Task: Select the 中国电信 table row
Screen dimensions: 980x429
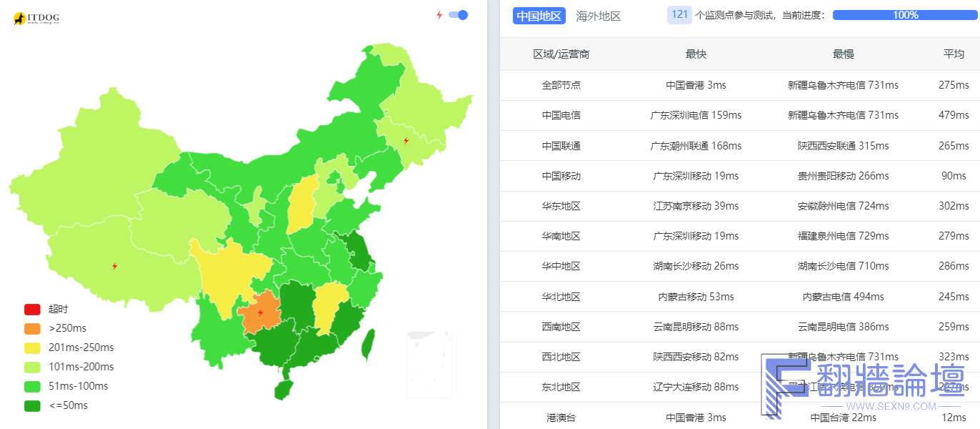Action: tap(561, 115)
